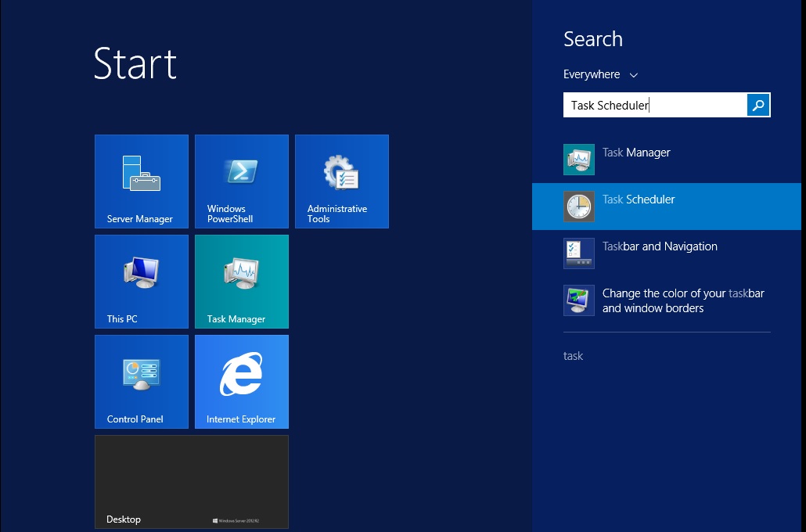The width and height of the screenshot is (806, 532).
Task: Open the Control Panel tile
Action: 142,382
